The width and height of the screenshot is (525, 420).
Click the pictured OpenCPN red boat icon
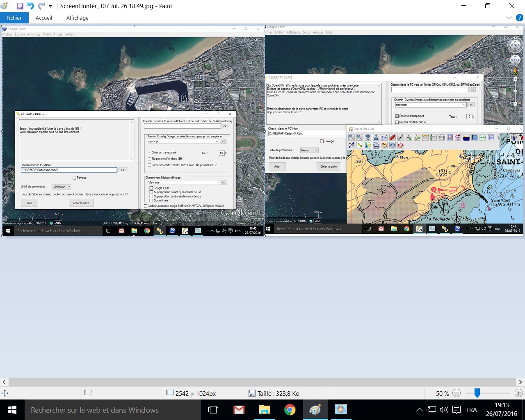[x=393, y=137]
